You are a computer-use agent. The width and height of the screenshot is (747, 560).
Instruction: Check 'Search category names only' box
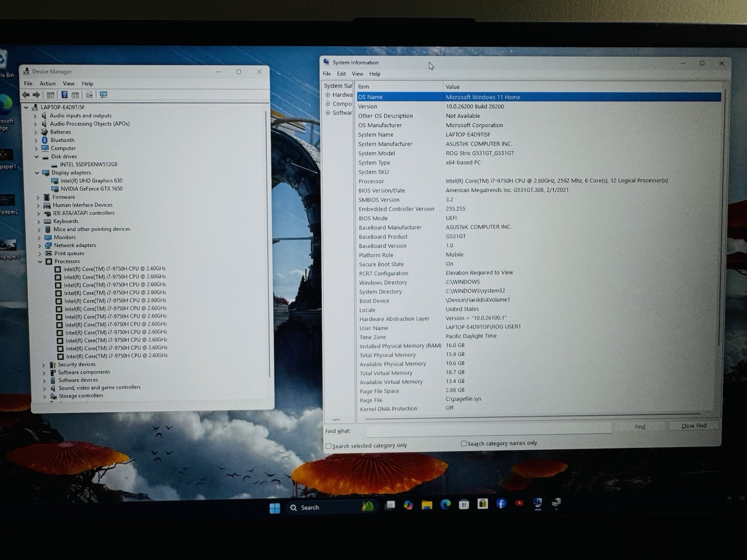tap(464, 443)
